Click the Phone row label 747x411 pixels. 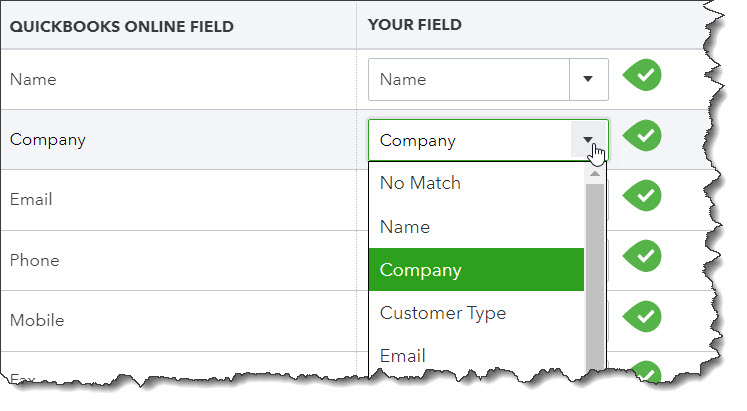pos(34,260)
